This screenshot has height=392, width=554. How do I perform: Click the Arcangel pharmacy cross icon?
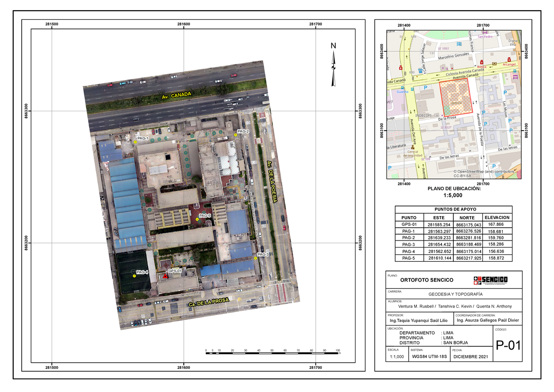tap(509, 59)
